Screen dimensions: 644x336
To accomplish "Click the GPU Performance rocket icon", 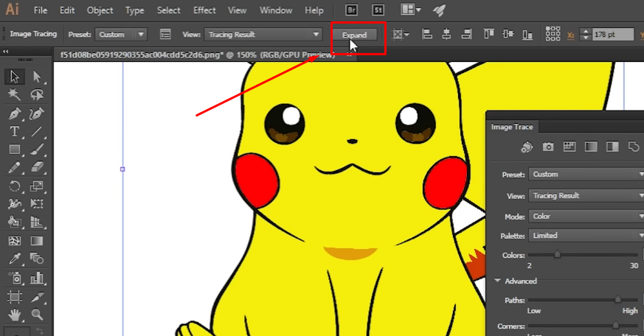I will click(x=439, y=10).
